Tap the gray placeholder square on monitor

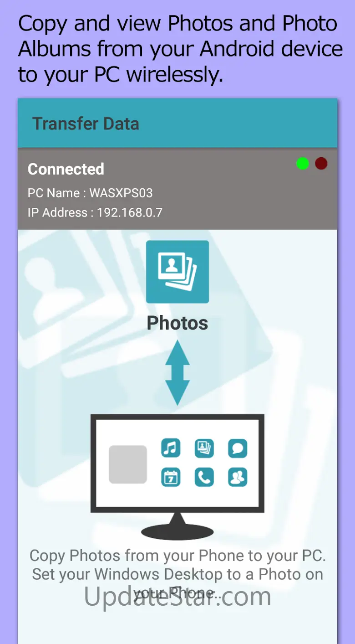128,464
